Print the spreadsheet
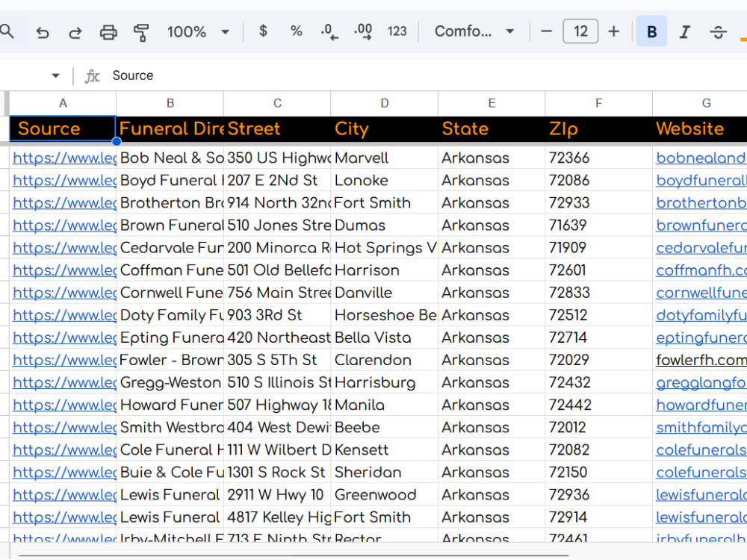747x560 pixels. pos(108,32)
